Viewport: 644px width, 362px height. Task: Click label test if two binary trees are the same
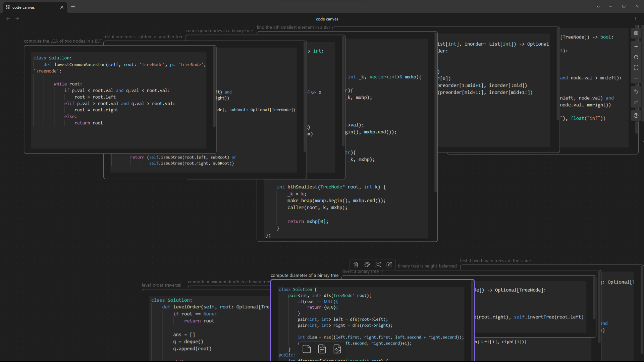[495, 261]
